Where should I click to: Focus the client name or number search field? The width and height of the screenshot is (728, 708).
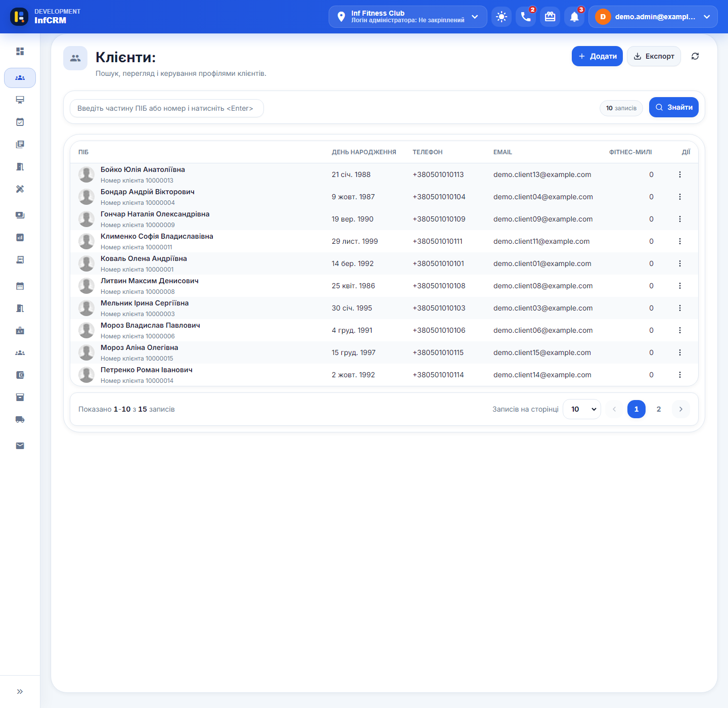167,108
